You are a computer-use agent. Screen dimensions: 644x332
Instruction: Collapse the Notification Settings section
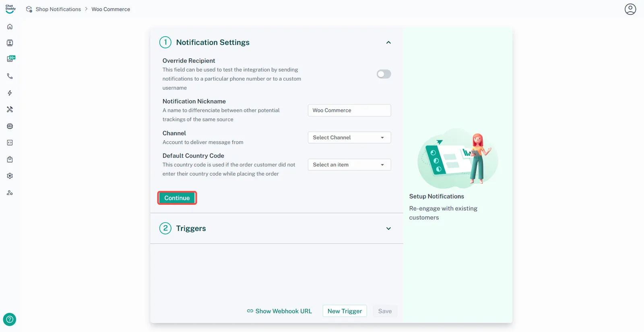388,43
